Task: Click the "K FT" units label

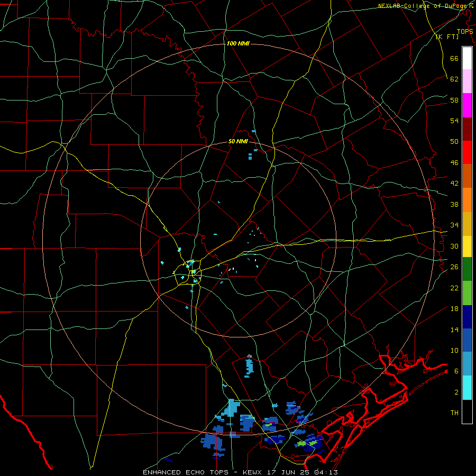Action: [x=447, y=36]
